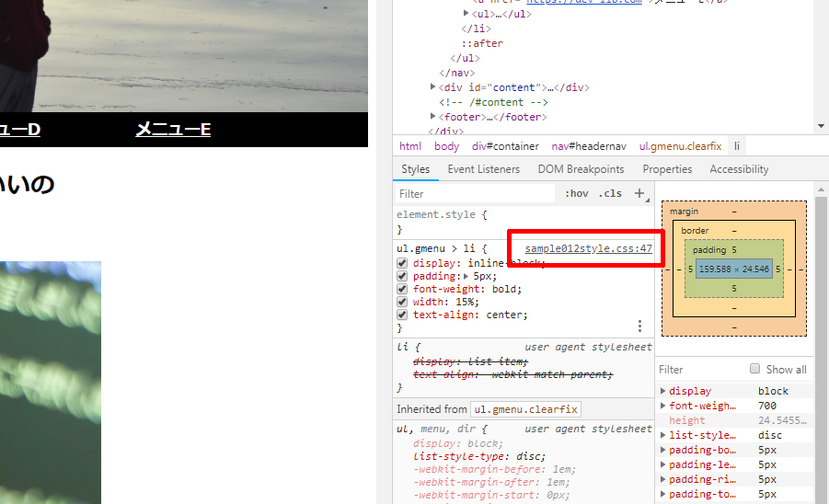Disable the font-weight: bold declaration
The width and height of the screenshot is (829, 504).
point(402,289)
